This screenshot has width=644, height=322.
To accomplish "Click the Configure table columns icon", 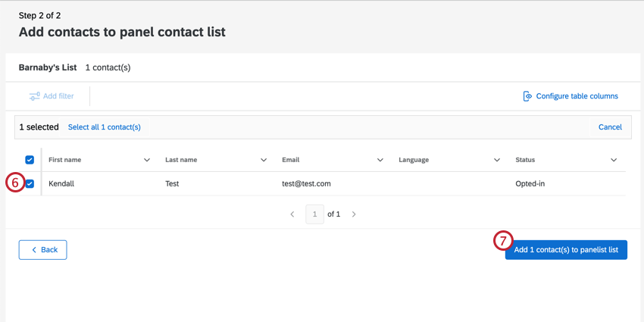I will 527,96.
